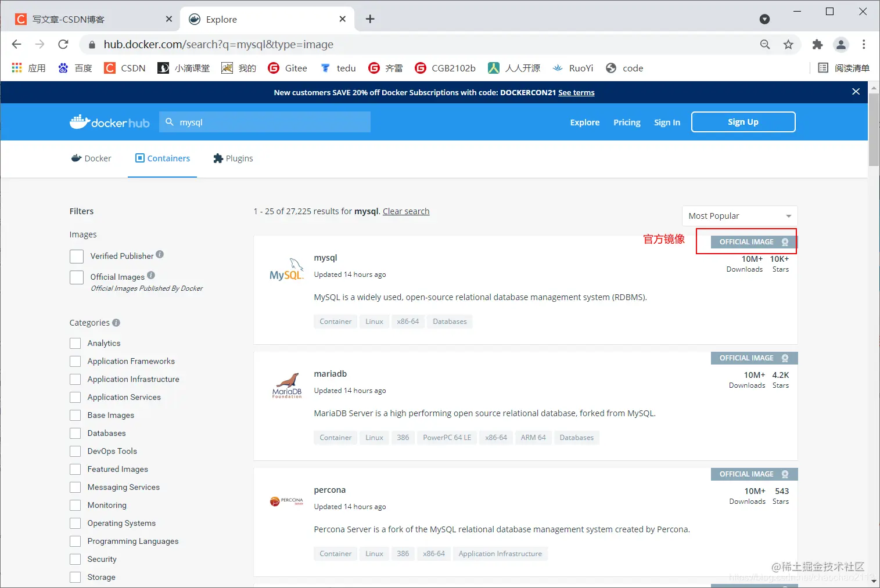The width and height of the screenshot is (880, 588).
Task: Click Explore in the header
Action: 585,122
